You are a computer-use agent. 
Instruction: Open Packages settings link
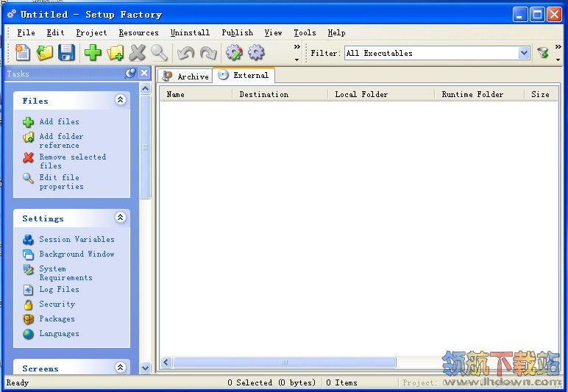coord(57,319)
